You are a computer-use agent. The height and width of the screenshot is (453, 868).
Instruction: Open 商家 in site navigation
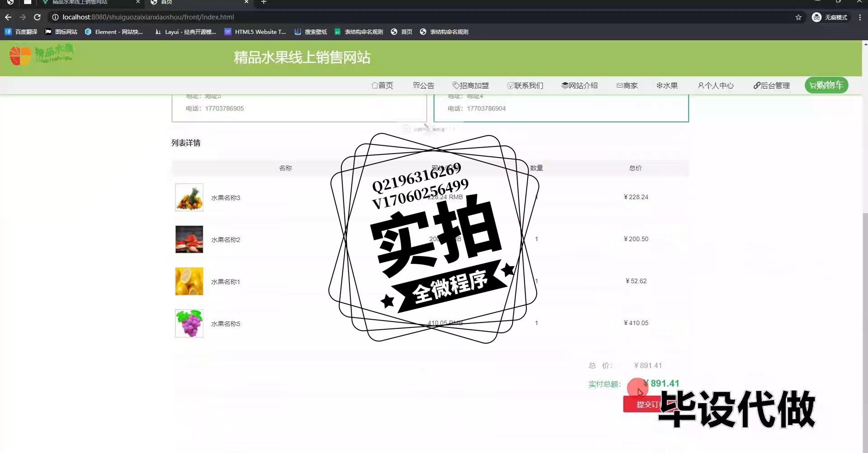(x=627, y=85)
